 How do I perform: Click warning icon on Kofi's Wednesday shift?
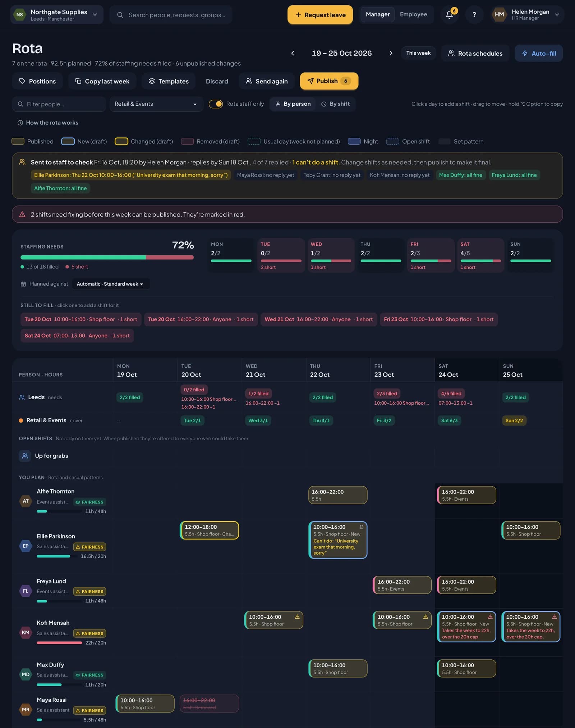point(297,617)
